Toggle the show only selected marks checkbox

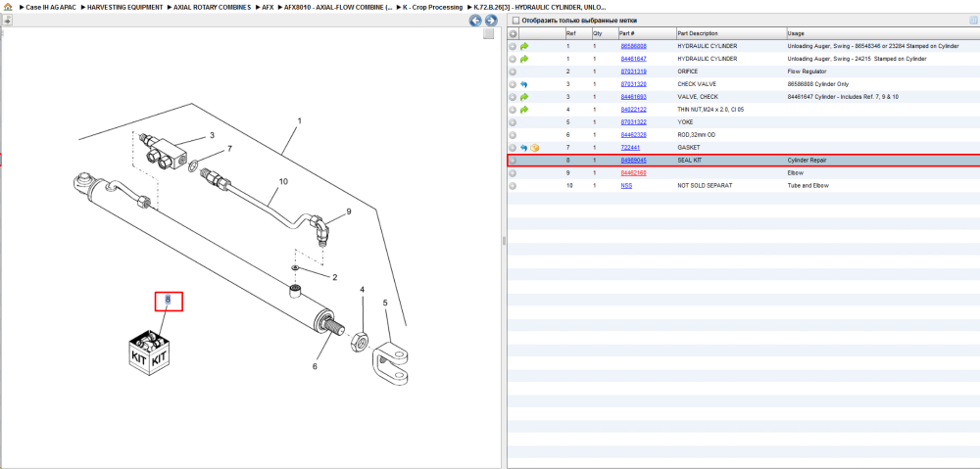(x=515, y=21)
